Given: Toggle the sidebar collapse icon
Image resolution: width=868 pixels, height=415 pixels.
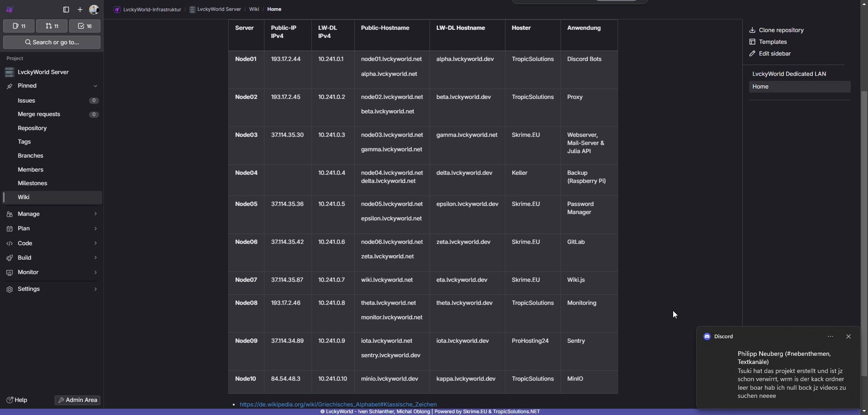Looking at the screenshot, I should [x=66, y=9].
